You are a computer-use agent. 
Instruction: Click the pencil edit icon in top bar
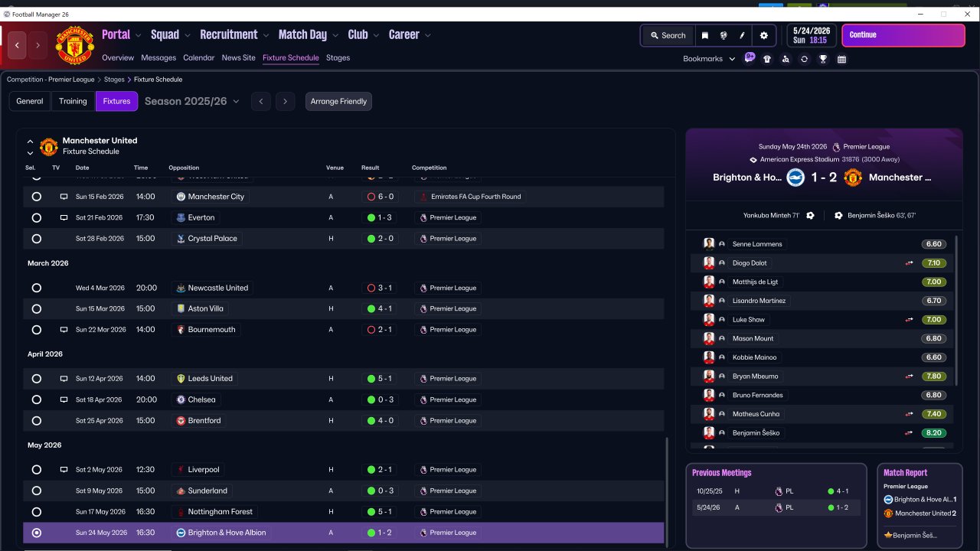[742, 35]
